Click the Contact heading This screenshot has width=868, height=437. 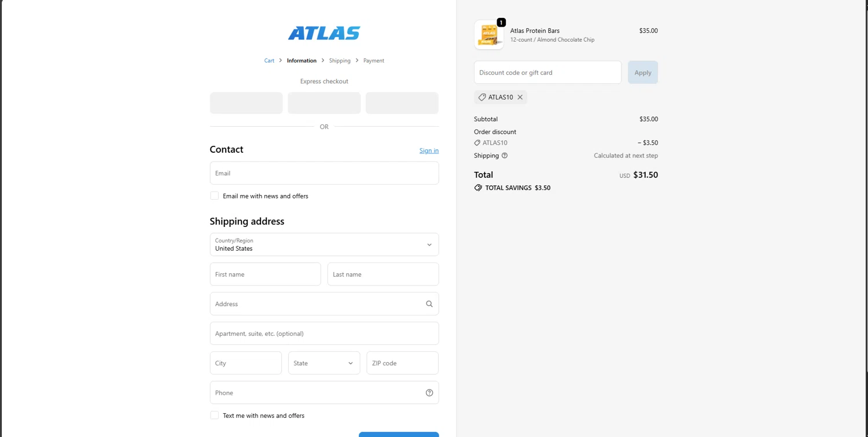coord(226,149)
